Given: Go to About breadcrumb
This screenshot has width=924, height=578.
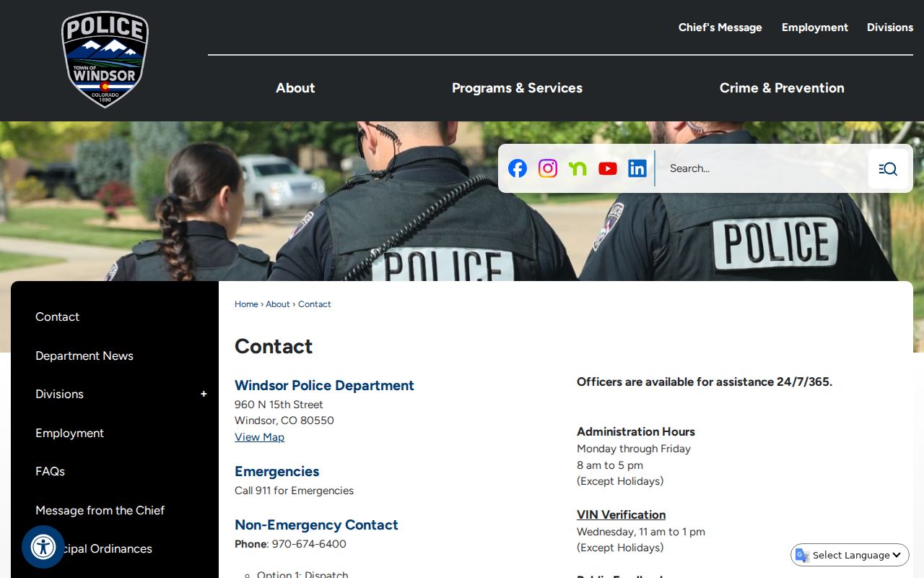Looking at the screenshot, I should (278, 304).
